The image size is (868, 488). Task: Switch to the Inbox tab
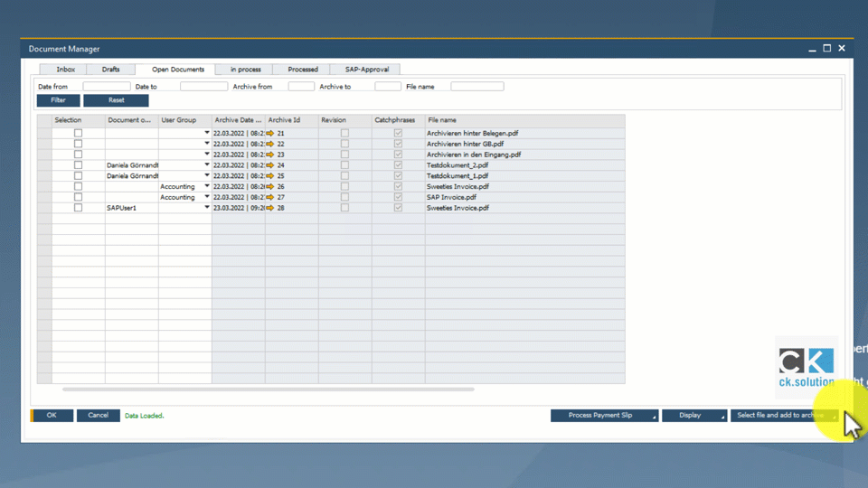pos(65,70)
